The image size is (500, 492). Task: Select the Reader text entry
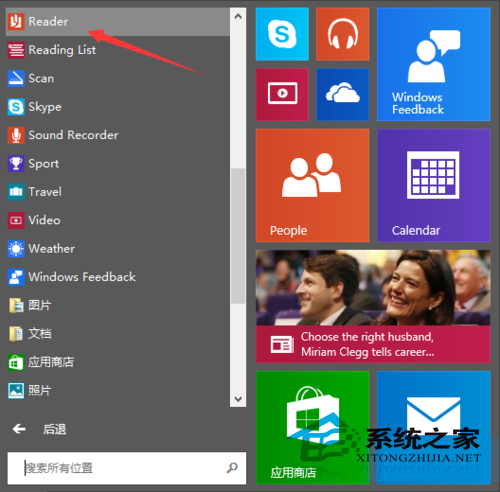(48, 22)
